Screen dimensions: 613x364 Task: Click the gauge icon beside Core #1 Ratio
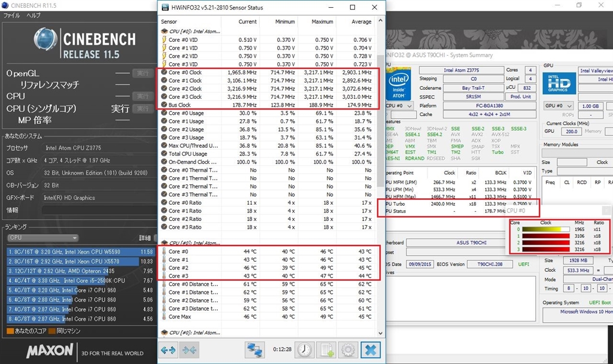(164, 211)
